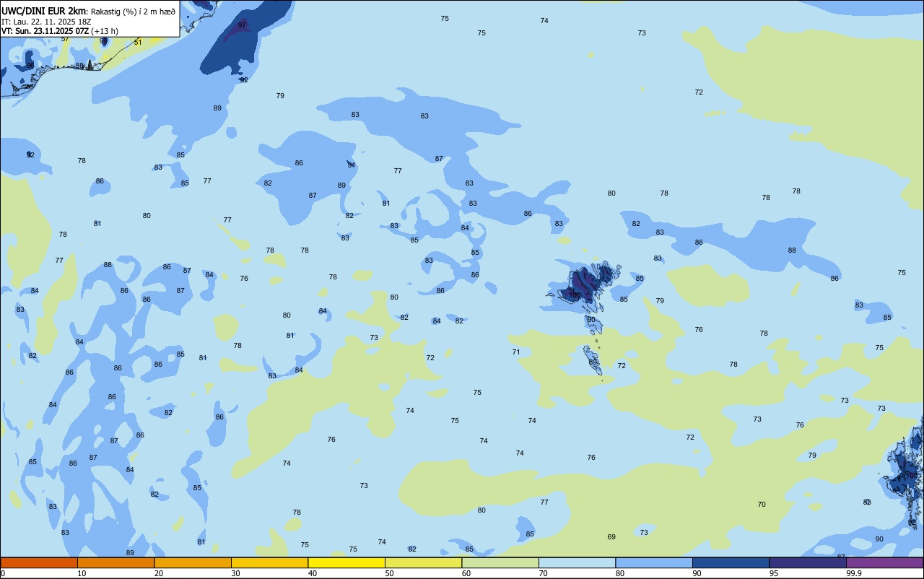Click the 70–80 light blue legend swatch
This screenshot has width=924, height=579.
pos(577,562)
